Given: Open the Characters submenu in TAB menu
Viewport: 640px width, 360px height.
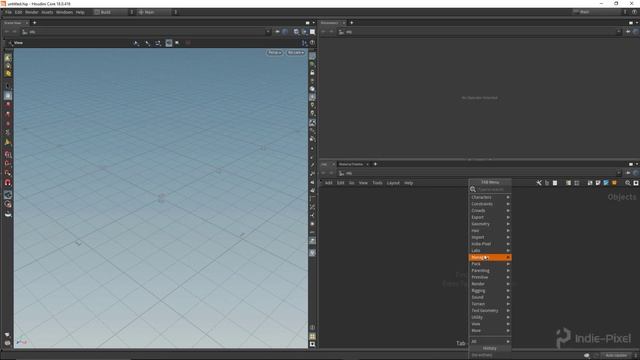Looking at the screenshot, I should tap(490, 197).
